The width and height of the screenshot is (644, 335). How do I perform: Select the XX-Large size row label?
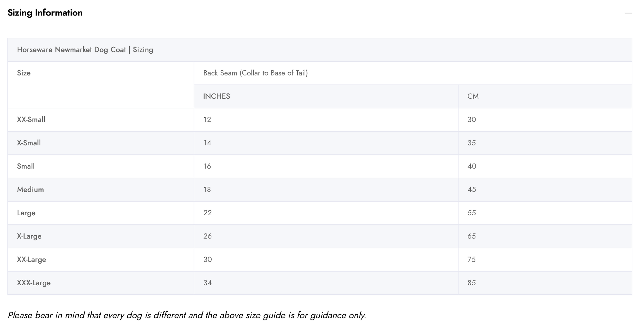point(31,260)
